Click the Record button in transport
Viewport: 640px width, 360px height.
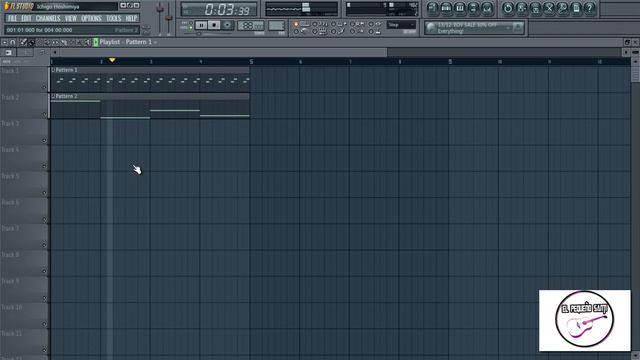pyautogui.click(x=227, y=25)
